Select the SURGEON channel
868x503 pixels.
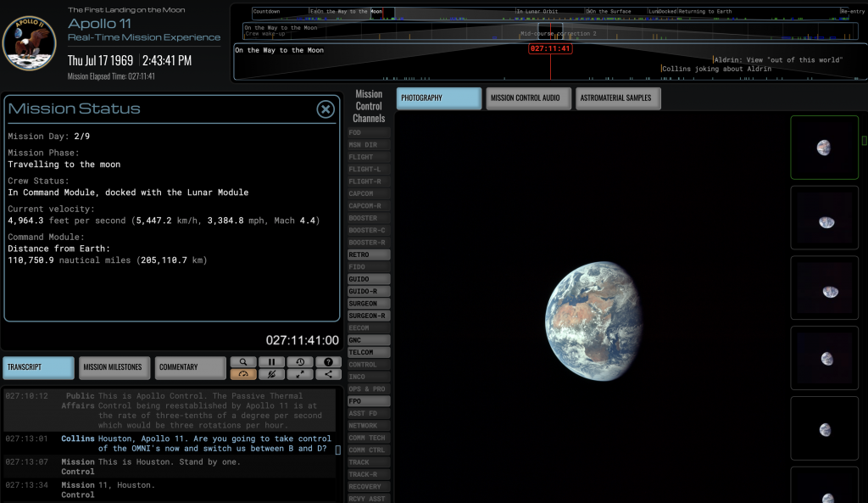[369, 304]
